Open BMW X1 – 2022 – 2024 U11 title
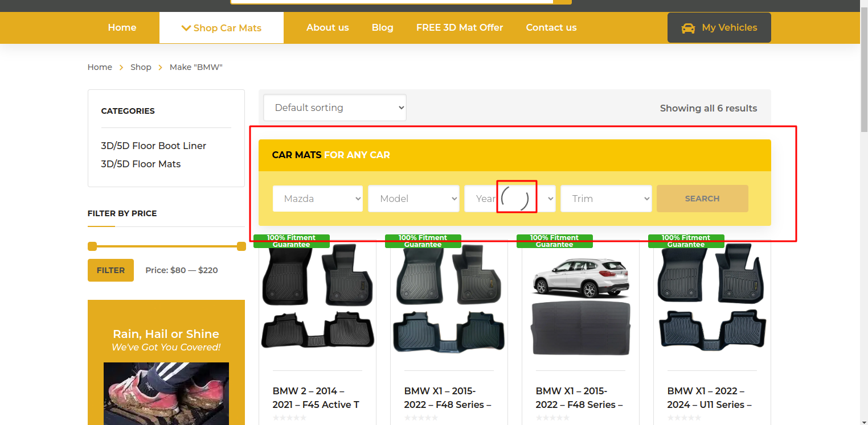The image size is (868, 425). tap(710, 398)
